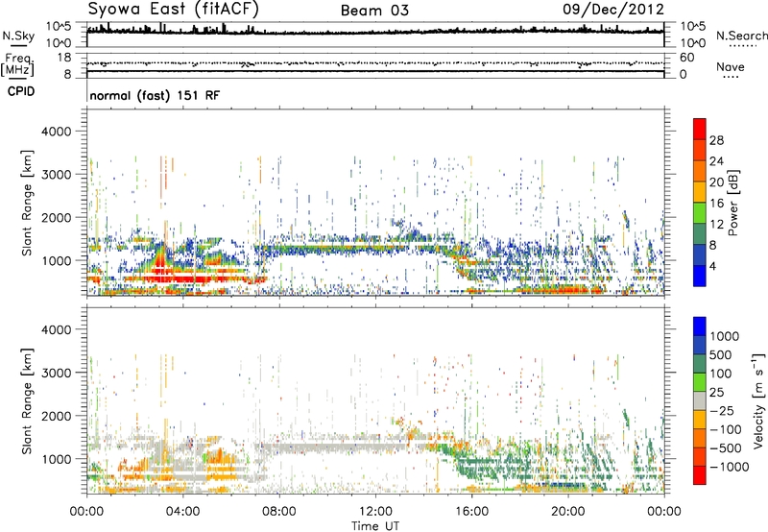Click the blue bottom of Power colorbar
This screenshot has width=768, height=532.
700,276
